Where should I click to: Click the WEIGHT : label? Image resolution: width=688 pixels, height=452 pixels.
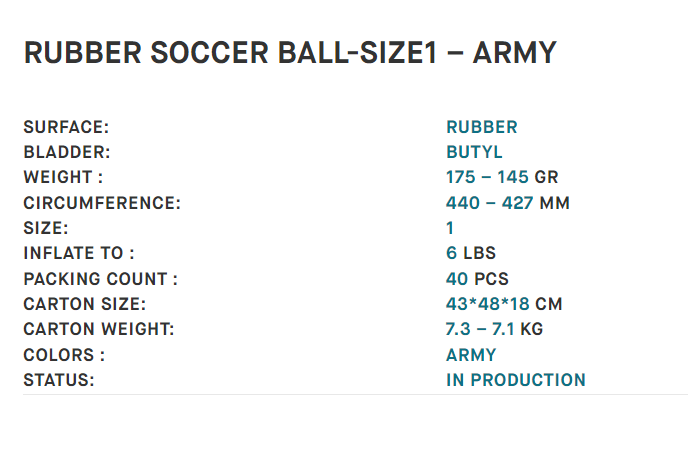click(63, 177)
